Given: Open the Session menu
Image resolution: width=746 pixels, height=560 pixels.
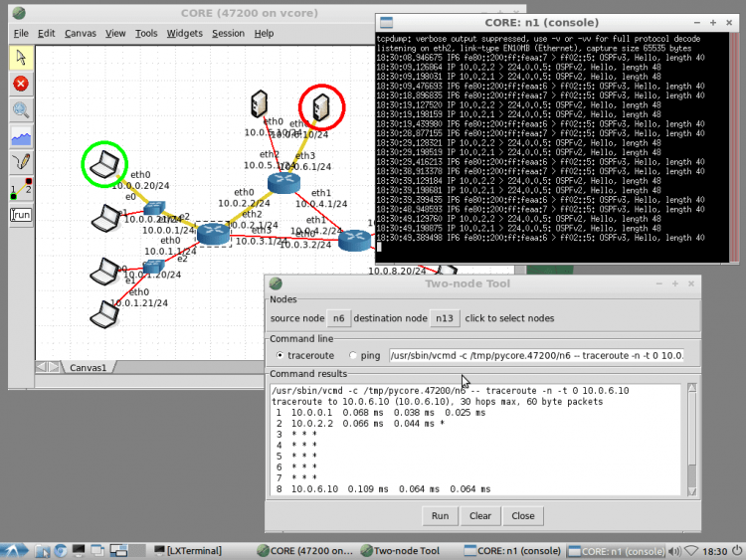Looking at the screenshot, I should (228, 33).
